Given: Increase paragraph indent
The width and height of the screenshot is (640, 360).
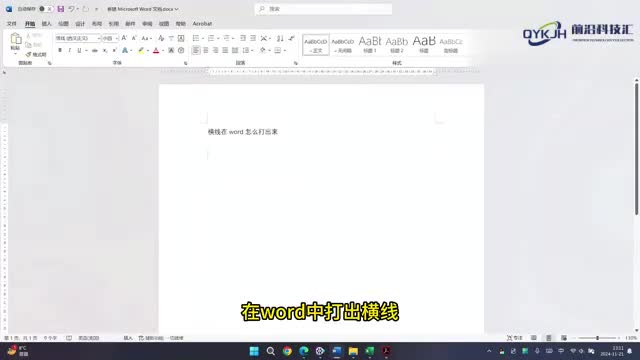Looking at the screenshot, I should click(x=253, y=38).
